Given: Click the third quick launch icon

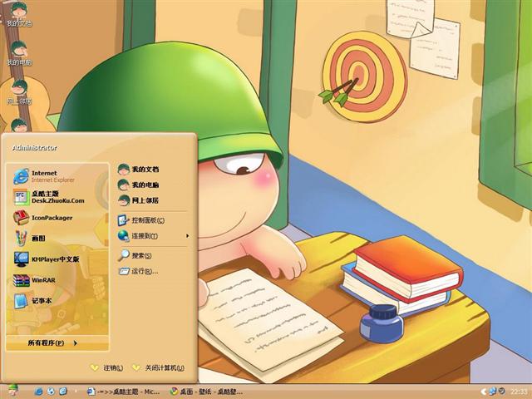Looking at the screenshot, I should click(x=63, y=392).
